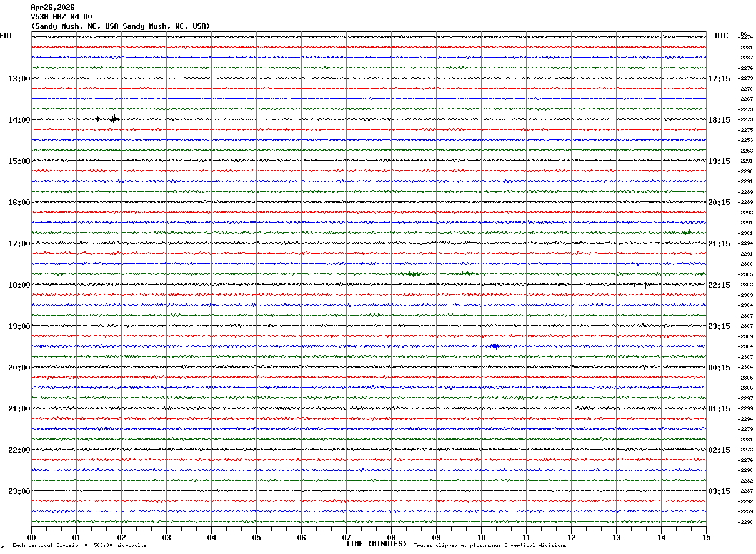The width and height of the screenshot is (756, 554).
Task: Click the 21:15 UTC time label
Action: tap(719, 244)
